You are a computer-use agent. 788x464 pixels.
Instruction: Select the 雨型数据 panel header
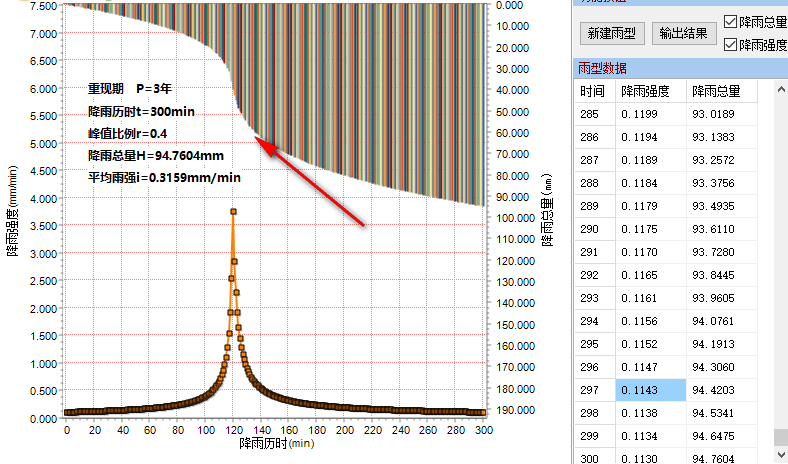click(603, 68)
